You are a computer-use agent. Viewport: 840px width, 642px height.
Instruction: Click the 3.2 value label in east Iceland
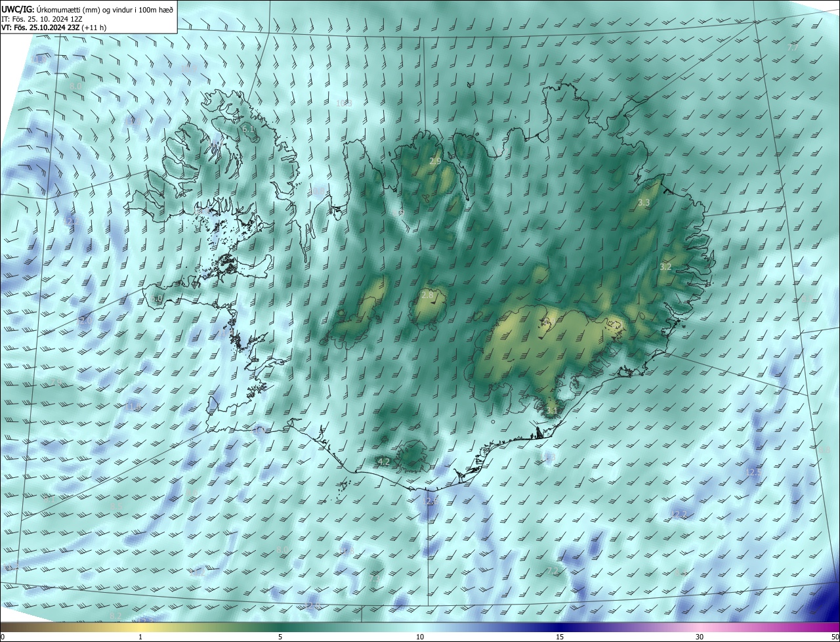[x=665, y=267]
